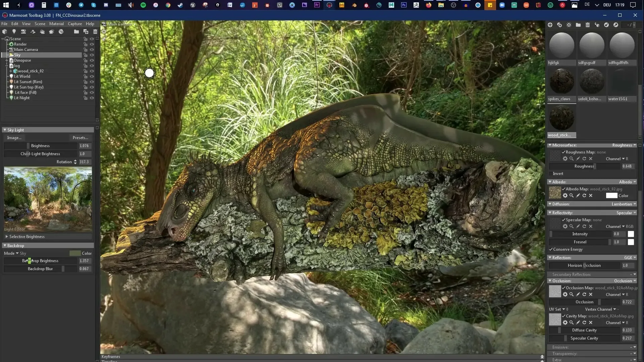The image size is (644, 362).
Task: Delete the selected scene object with the trash icon
Action: coord(95,32)
